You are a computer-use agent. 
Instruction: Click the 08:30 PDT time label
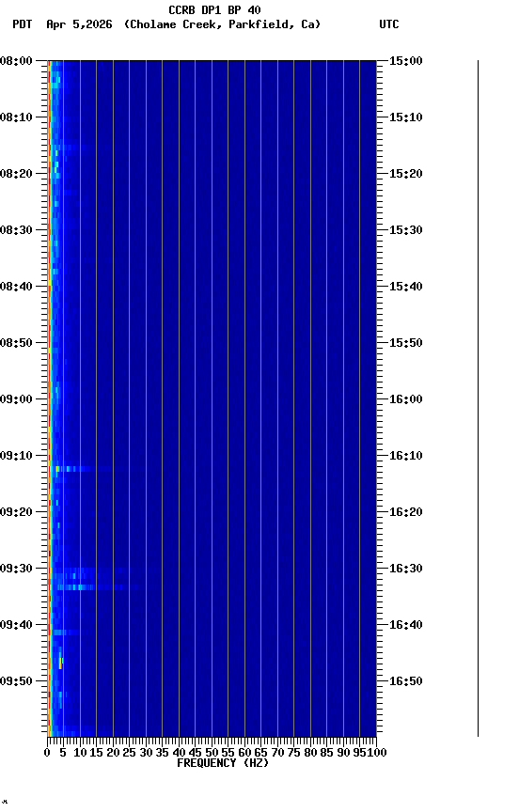point(16,230)
